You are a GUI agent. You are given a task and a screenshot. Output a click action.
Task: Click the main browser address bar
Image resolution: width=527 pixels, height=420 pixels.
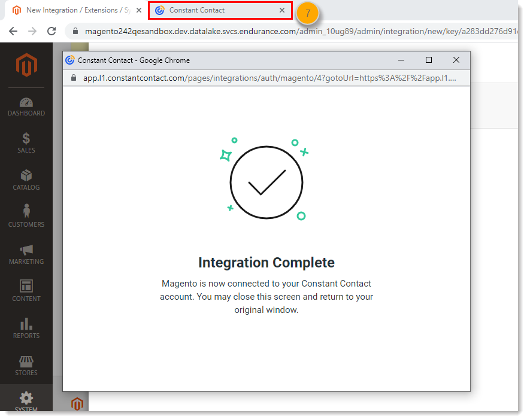pos(240,31)
